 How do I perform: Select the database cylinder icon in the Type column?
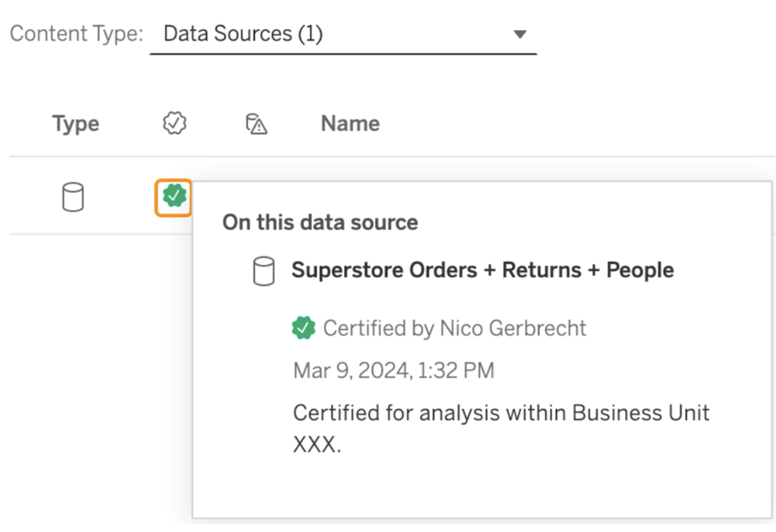(72, 197)
